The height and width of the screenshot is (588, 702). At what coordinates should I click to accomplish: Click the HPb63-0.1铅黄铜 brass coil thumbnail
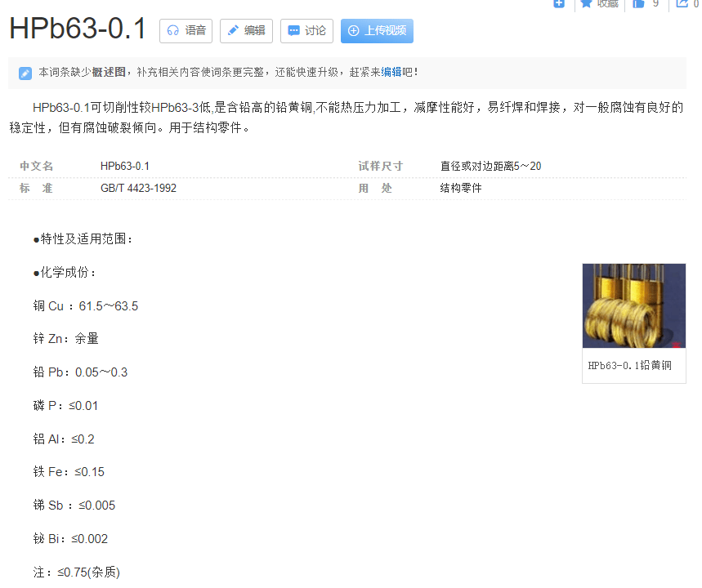633,305
